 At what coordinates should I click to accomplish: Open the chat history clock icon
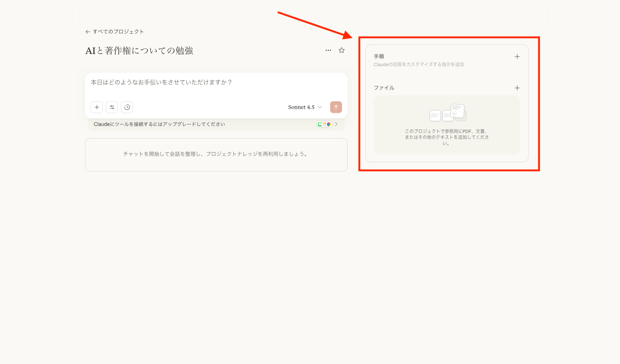[x=127, y=107]
